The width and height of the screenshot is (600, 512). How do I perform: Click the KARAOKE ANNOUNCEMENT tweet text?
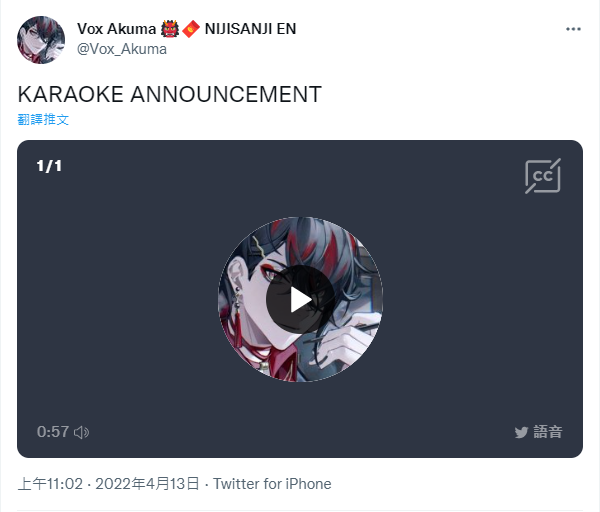click(170, 94)
